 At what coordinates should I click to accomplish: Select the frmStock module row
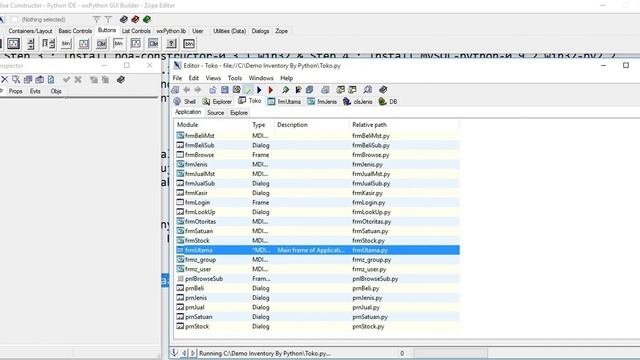[318, 240]
